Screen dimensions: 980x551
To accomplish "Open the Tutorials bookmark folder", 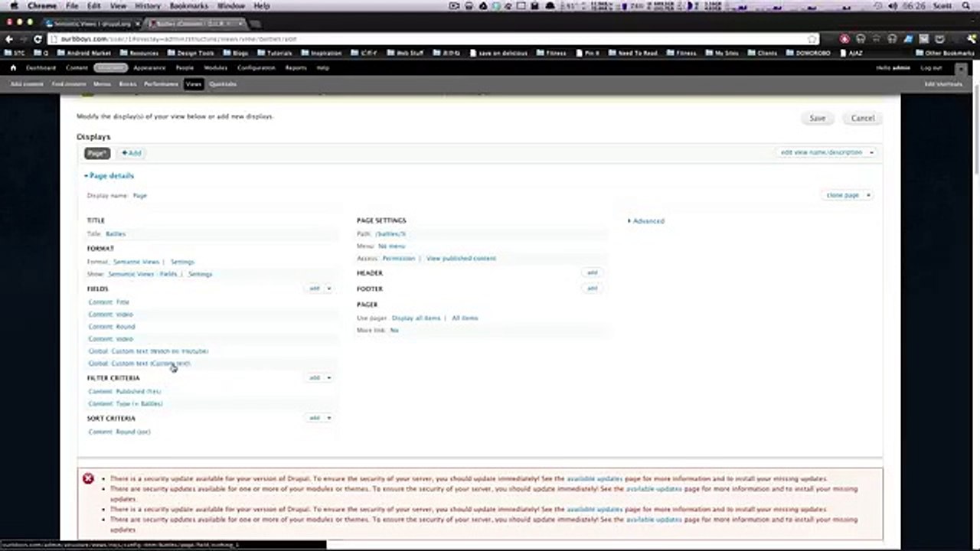I will 275,53.
